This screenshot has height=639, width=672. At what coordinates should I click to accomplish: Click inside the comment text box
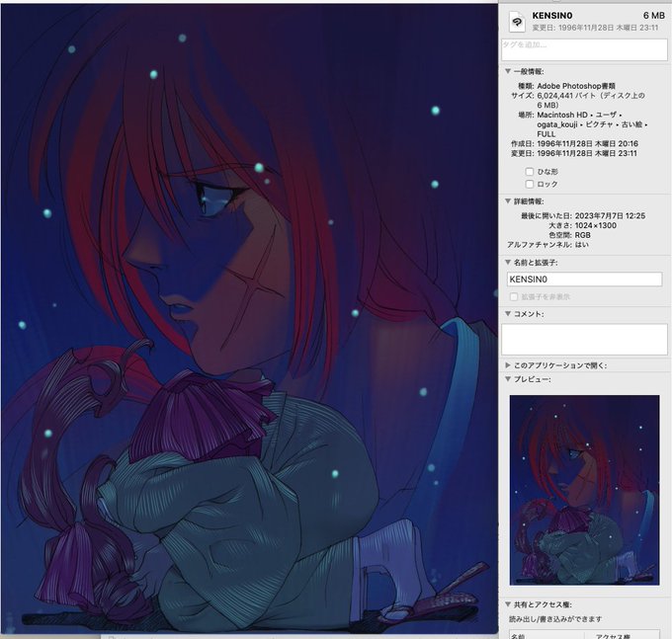(x=584, y=339)
